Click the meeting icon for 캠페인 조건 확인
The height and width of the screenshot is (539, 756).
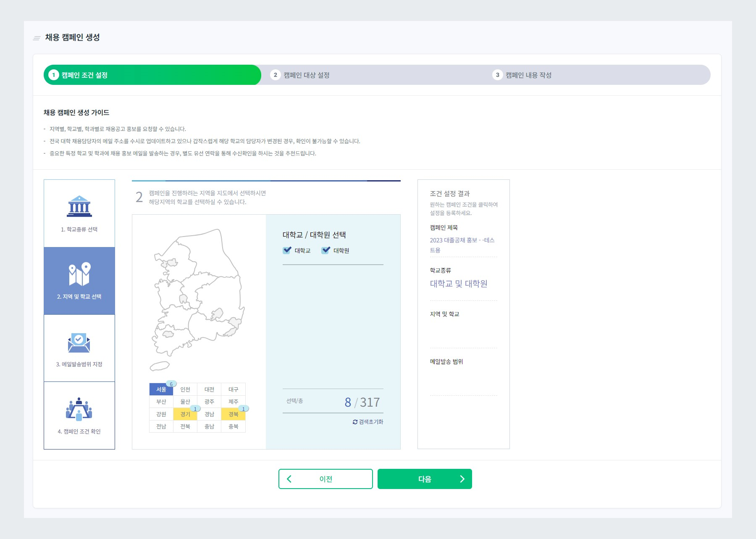pos(79,409)
